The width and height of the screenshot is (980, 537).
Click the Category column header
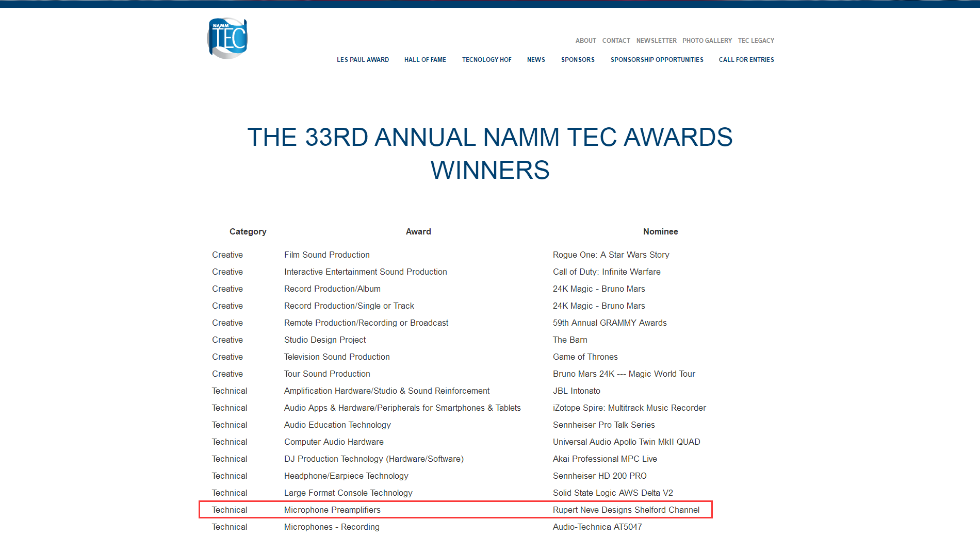248,232
